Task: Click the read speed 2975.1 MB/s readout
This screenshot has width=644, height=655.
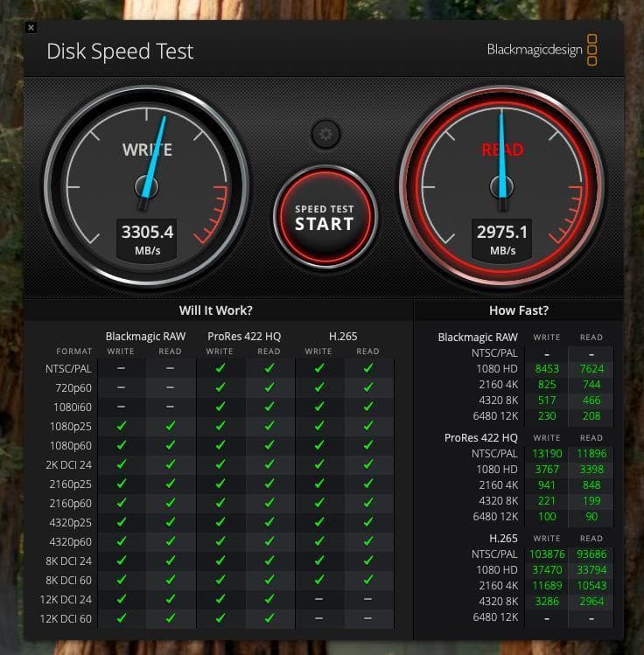Action: tap(502, 240)
